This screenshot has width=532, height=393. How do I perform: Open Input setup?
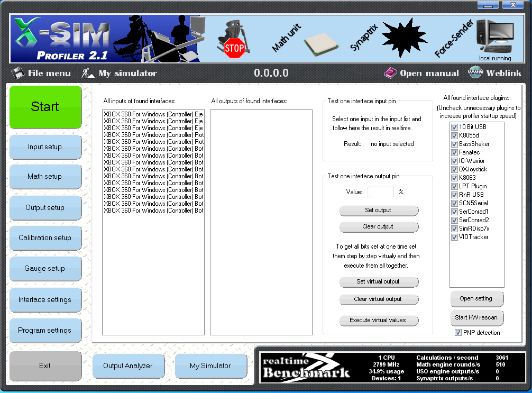(45, 147)
